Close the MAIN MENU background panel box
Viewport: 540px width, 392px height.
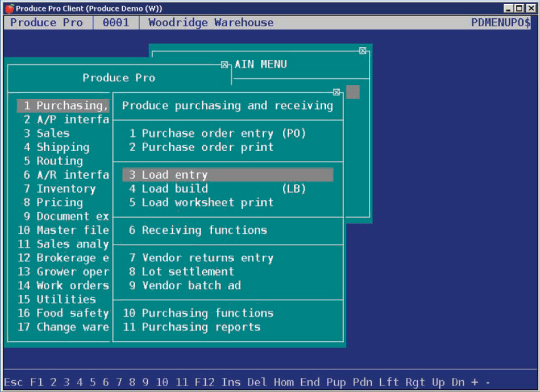coord(362,51)
